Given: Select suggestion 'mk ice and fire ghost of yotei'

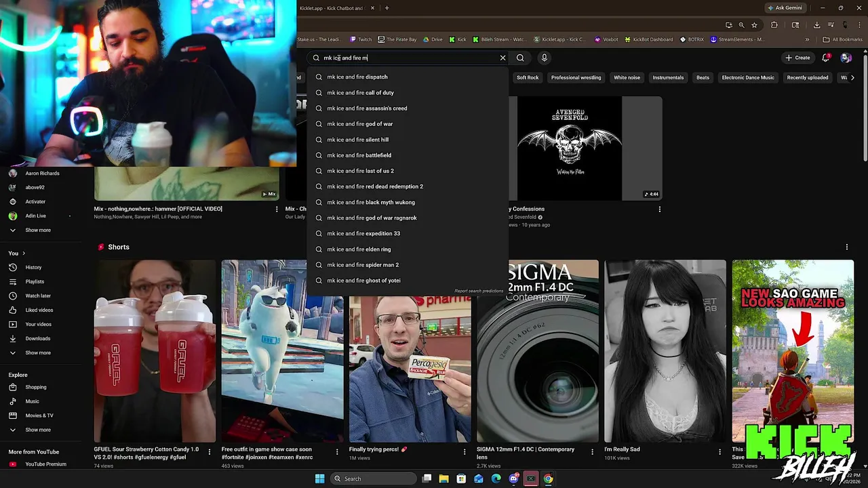Looking at the screenshot, I should coord(408,281).
